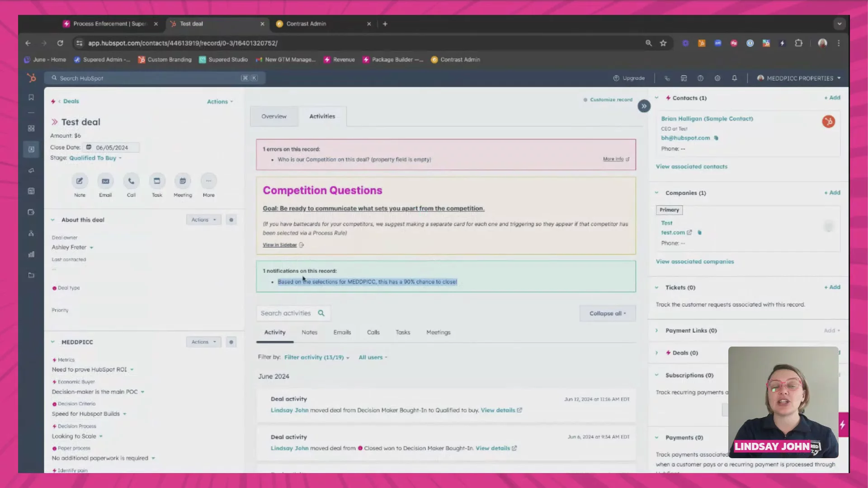The width and height of the screenshot is (868, 488).
Task: Go back to Deals list link
Action: (x=71, y=101)
